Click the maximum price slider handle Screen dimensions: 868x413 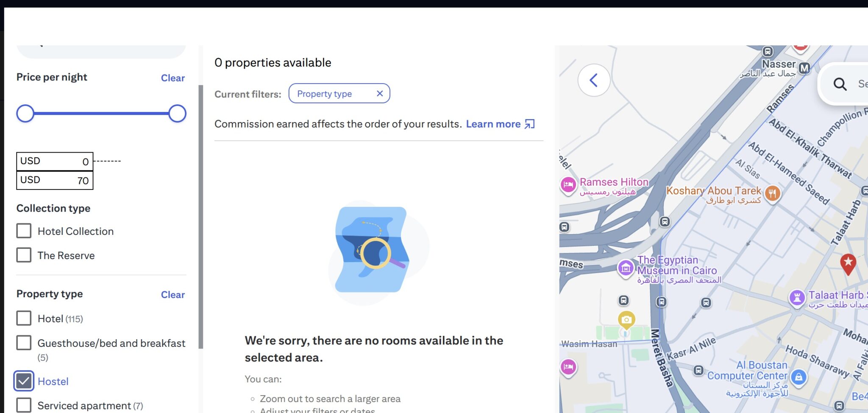tap(177, 114)
